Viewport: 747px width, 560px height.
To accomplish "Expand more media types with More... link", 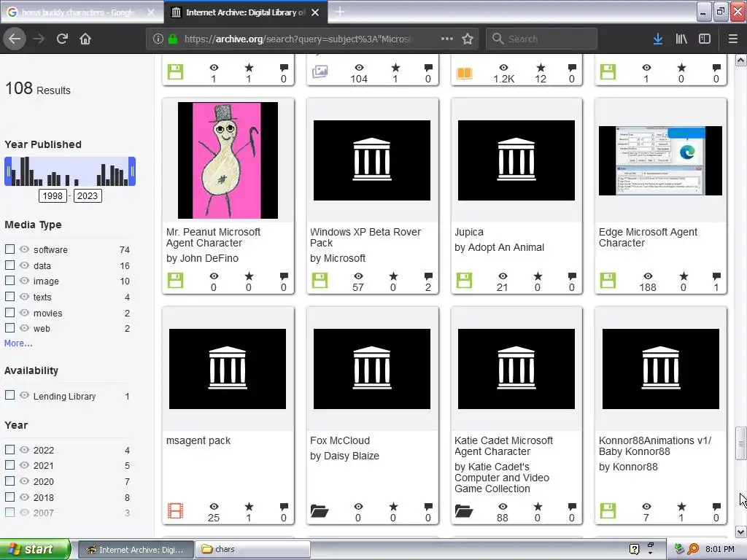I will click(18, 343).
